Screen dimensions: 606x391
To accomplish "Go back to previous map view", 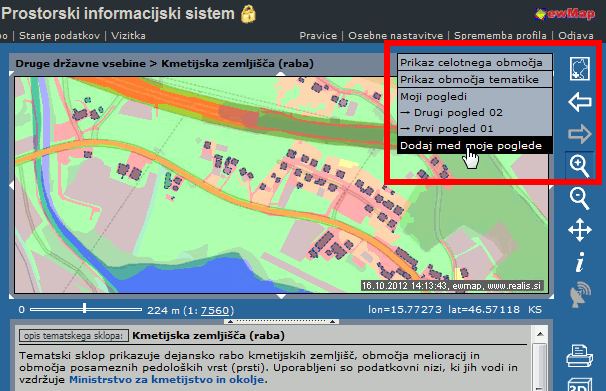I will coord(580,102).
